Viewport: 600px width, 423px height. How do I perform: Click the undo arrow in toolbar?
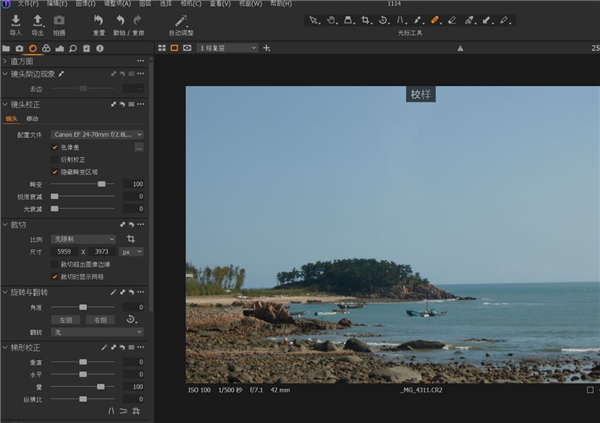(x=120, y=20)
